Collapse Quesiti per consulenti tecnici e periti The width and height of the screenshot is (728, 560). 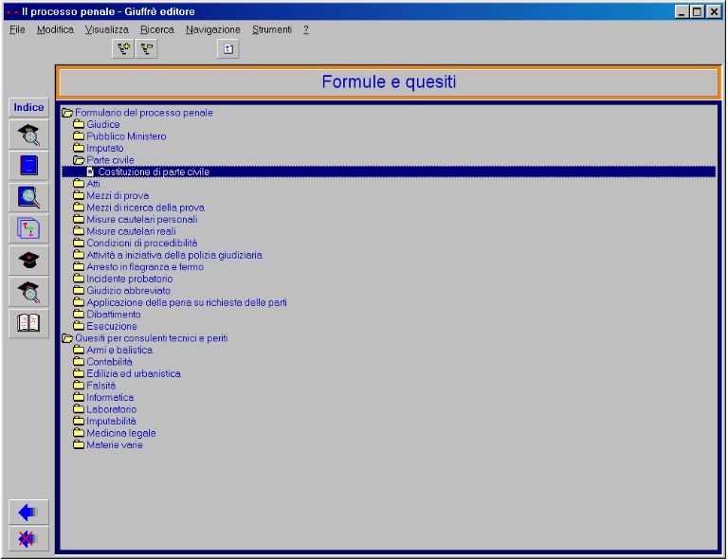pyautogui.click(x=145, y=338)
